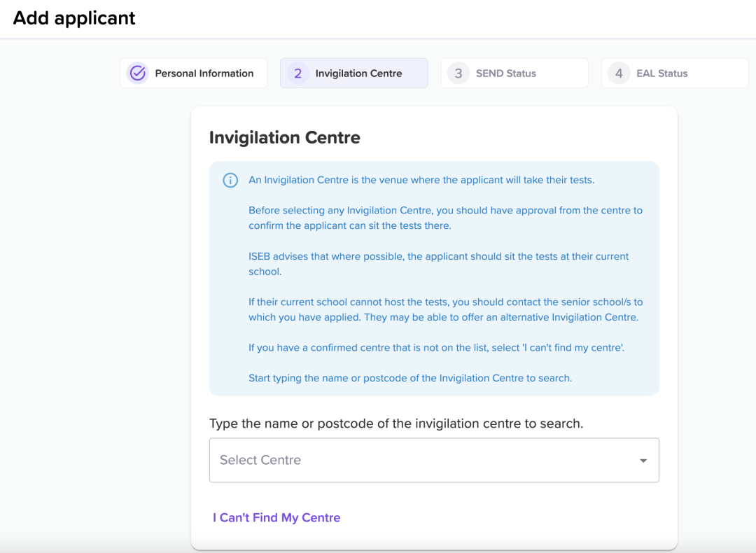
Task: Click the Personal Information completed checkmark icon
Action: 138,73
